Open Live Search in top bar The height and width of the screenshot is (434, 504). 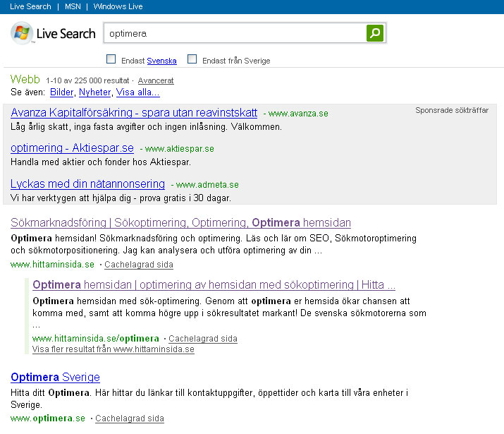coord(30,6)
